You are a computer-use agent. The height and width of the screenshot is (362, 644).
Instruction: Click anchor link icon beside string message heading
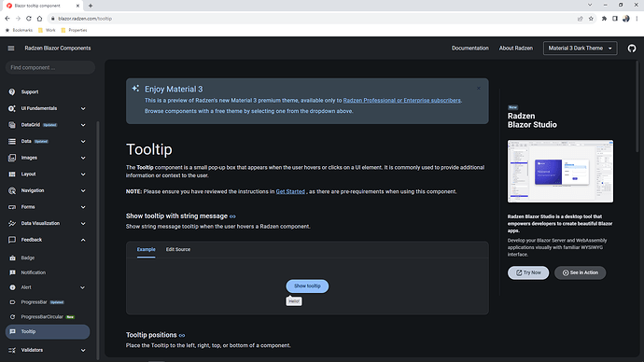pos(232,216)
